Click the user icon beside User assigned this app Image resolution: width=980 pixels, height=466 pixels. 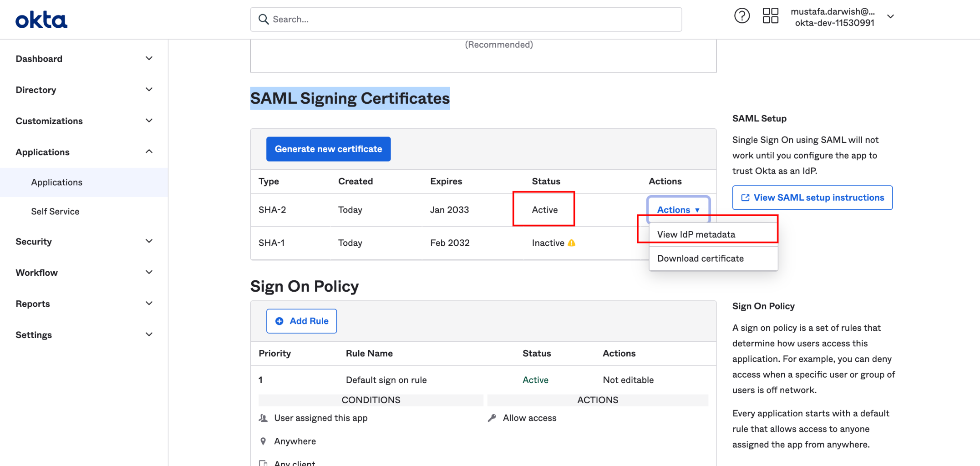pyautogui.click(x=263, y=418)
